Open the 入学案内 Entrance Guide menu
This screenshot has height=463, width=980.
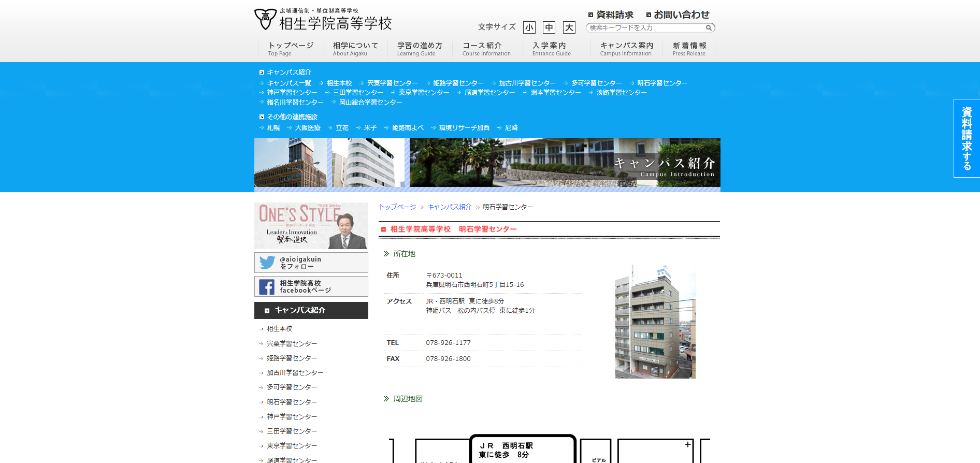pyautogui.click(x=551, y=49)
